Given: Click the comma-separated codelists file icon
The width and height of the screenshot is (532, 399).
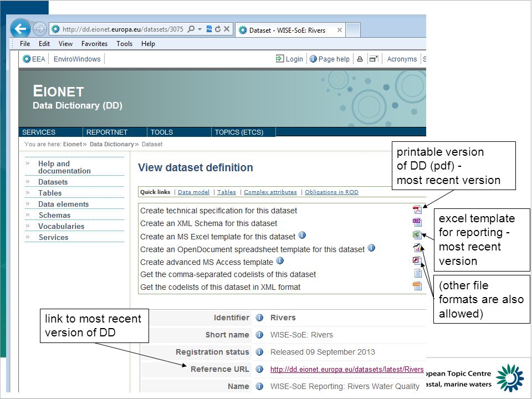Looking at the screenshot, I should (418, 273).
